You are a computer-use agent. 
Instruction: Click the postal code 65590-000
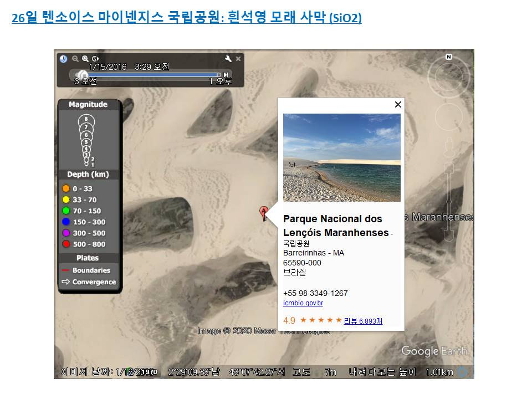click(x=302, y=263)
